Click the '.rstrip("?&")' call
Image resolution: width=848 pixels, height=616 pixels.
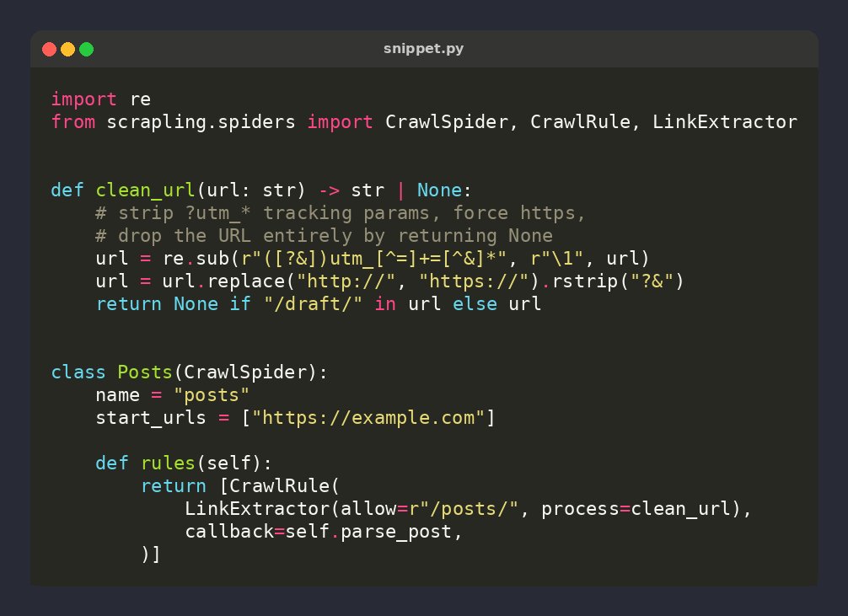click(x=612, y=281)
